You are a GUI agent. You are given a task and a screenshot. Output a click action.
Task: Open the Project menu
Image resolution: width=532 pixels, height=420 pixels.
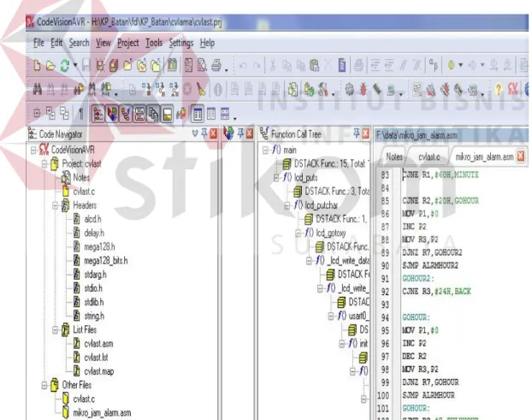(128, 43)
